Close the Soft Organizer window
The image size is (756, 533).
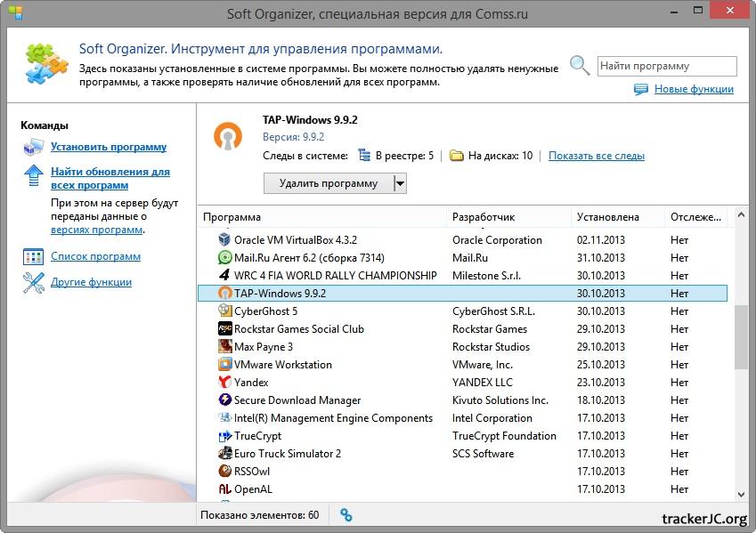tap(730, 10)
